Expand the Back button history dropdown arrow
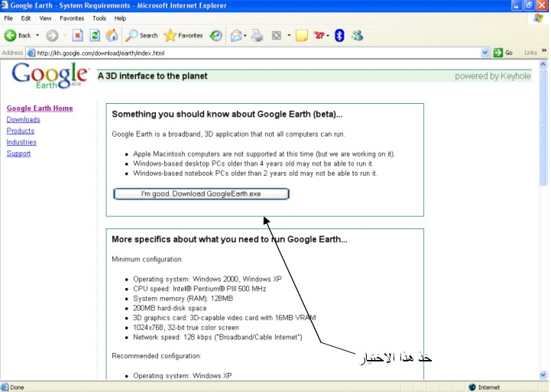This screenshot has width=551, height=392. click(x=37, y=35)
